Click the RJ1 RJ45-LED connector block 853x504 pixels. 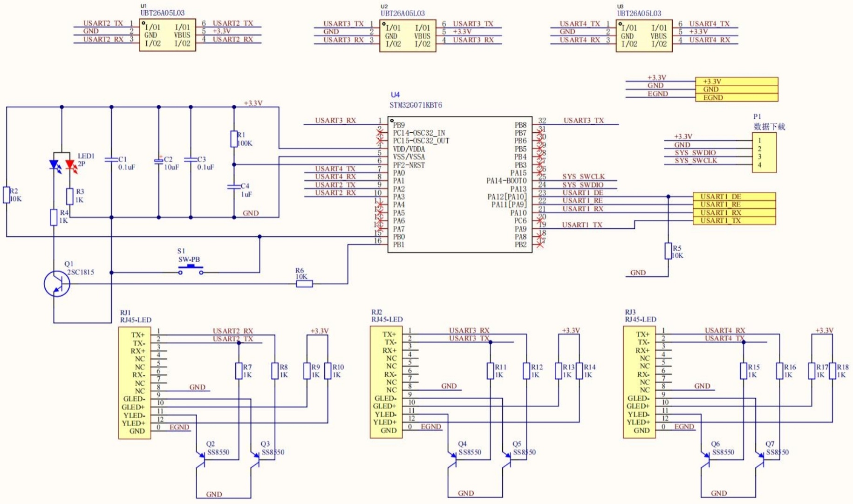pyautogui.click(x=135, y=382)
